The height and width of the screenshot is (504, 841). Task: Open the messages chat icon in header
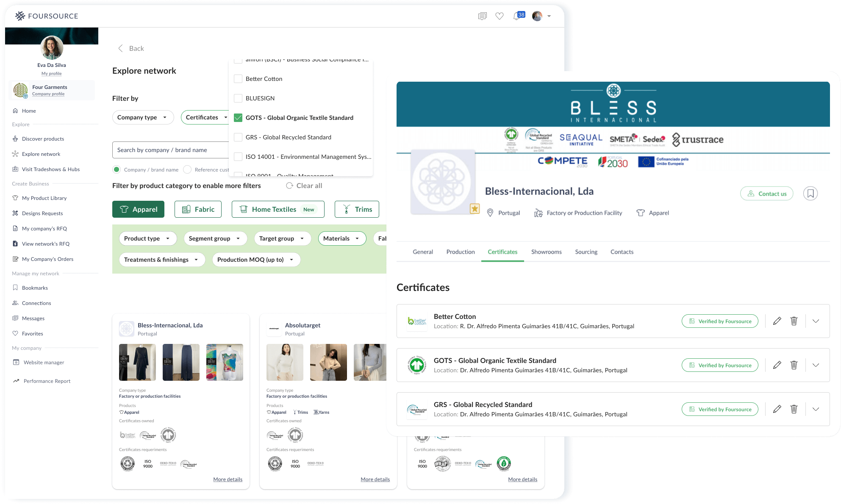pos(482,16)
